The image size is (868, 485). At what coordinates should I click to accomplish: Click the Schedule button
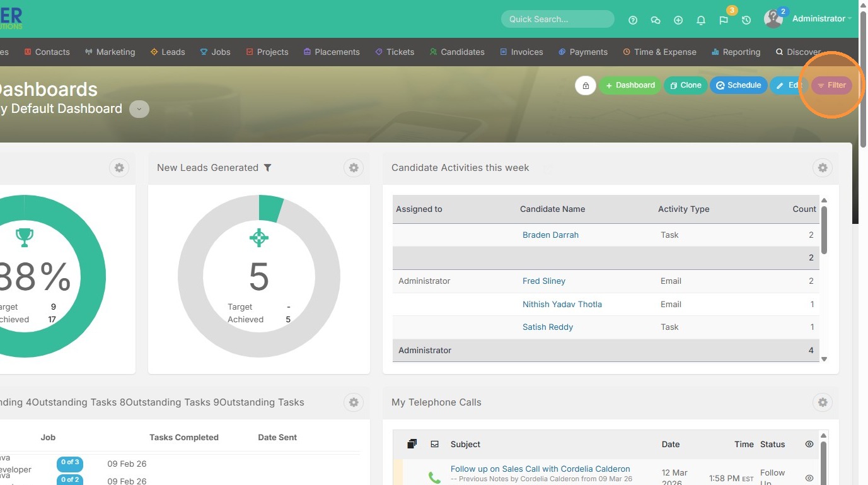click(738, 85)
